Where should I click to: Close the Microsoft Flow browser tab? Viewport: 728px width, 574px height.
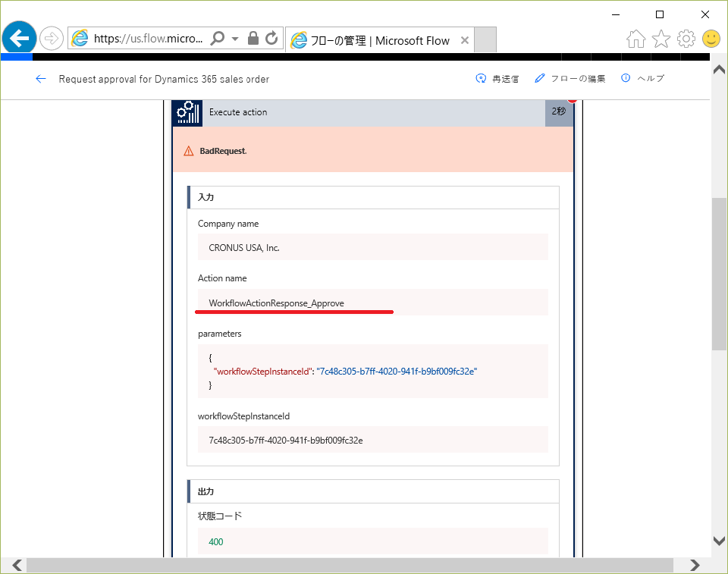(x=464, y=40)
